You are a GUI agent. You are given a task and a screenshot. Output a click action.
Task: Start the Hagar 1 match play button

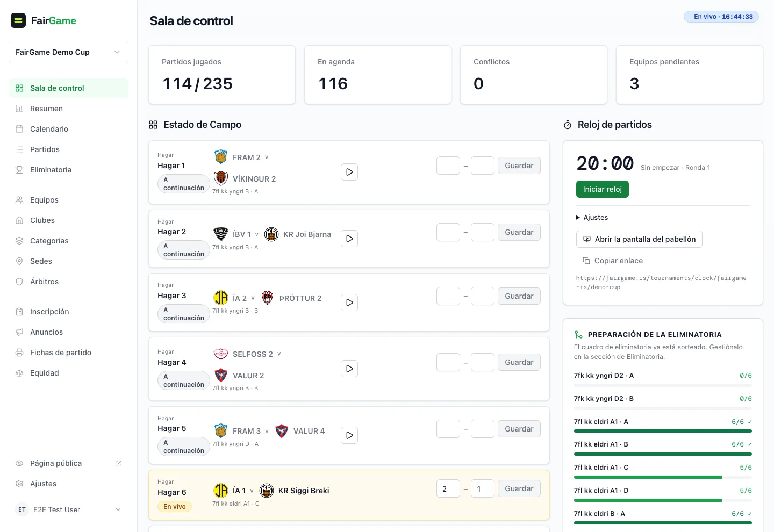coord(349,172)
